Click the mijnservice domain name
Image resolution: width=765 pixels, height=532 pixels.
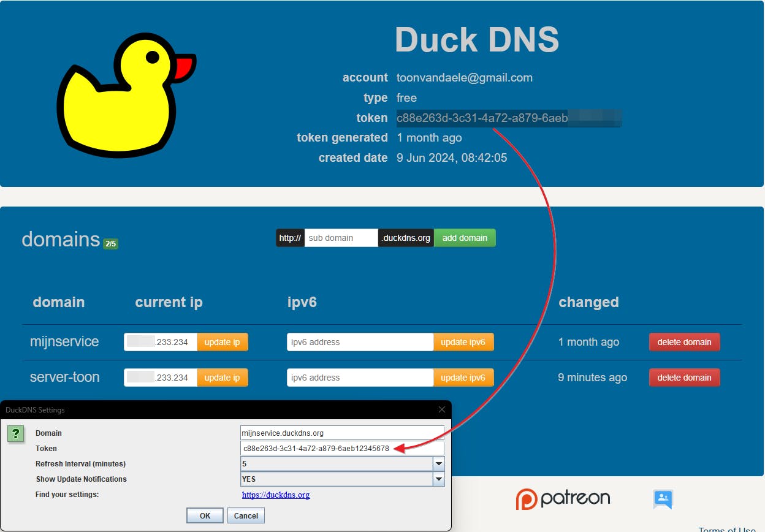point(64,341)
